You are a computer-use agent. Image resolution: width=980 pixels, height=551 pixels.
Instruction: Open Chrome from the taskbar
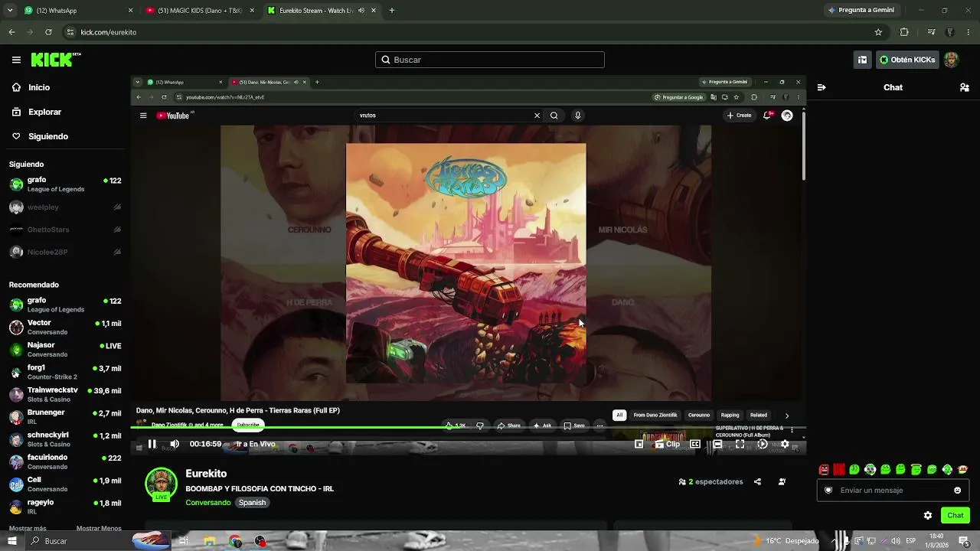tap(235, 541)
